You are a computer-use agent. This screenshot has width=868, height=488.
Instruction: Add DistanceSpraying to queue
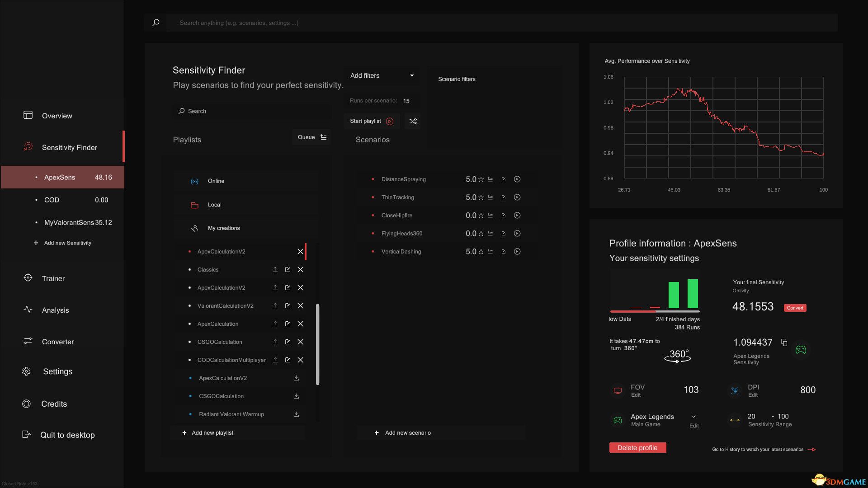click(x=490, y=179)
